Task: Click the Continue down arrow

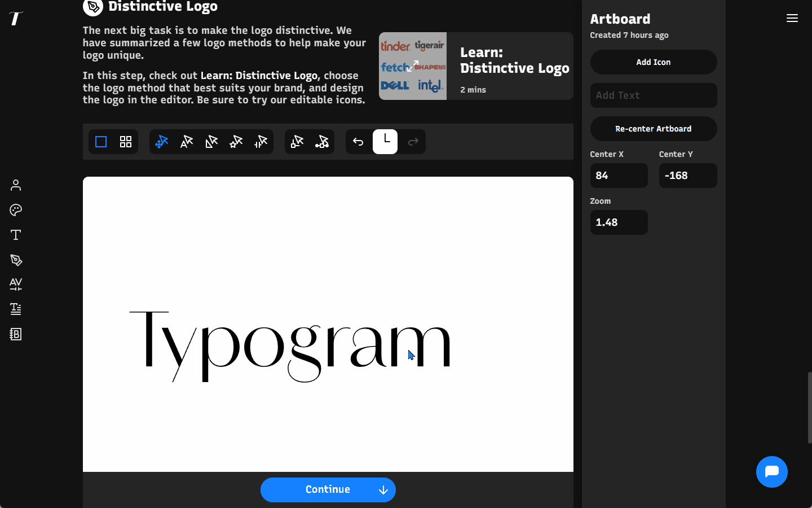Action: 383,490
